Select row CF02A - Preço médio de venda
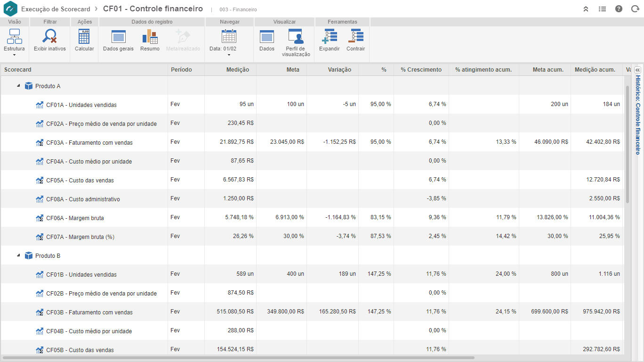This screenshot has height=362, width=644. [312, 123]
